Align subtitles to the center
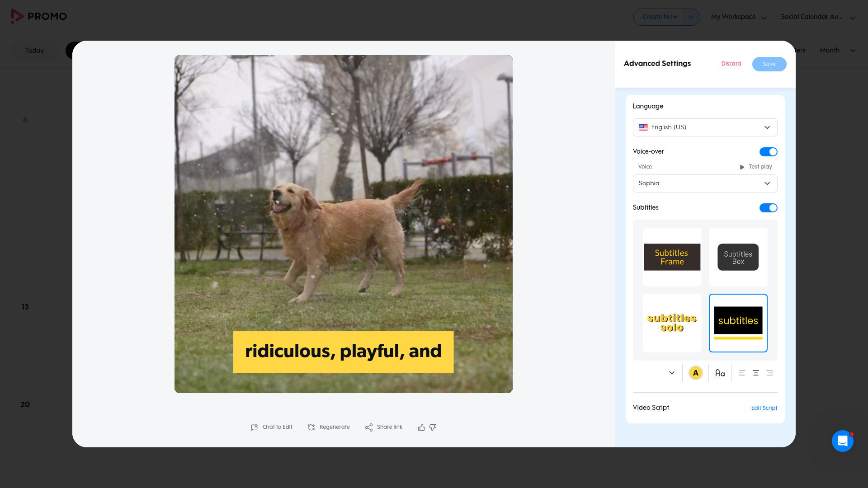Image resolution: width=868 pixels, height=488 pixels. click(x=756, y=373)
